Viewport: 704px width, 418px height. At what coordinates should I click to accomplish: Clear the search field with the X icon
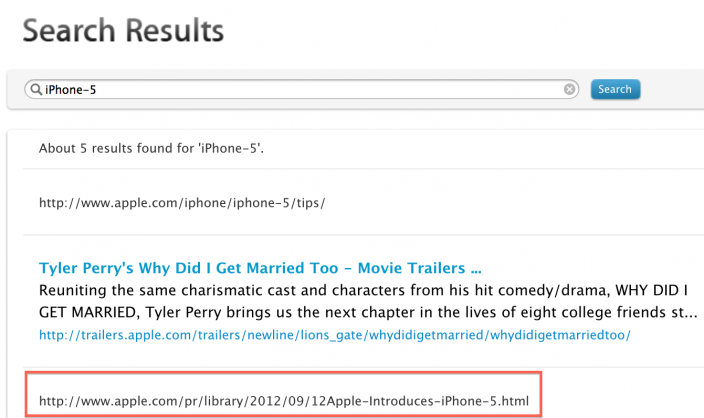(570, 89)
